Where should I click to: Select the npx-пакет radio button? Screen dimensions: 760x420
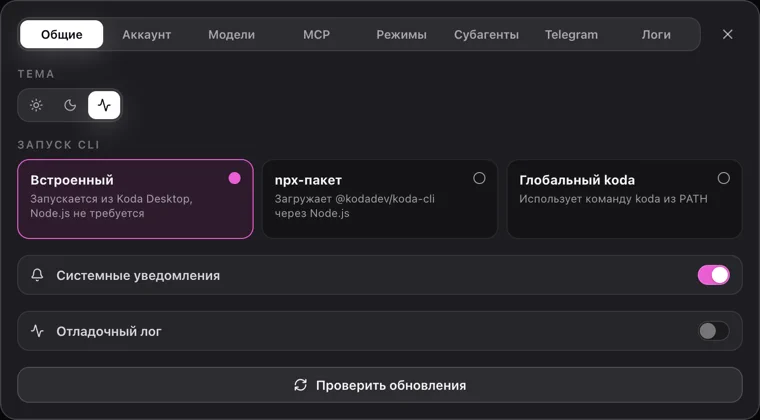(x=479, y=178)
